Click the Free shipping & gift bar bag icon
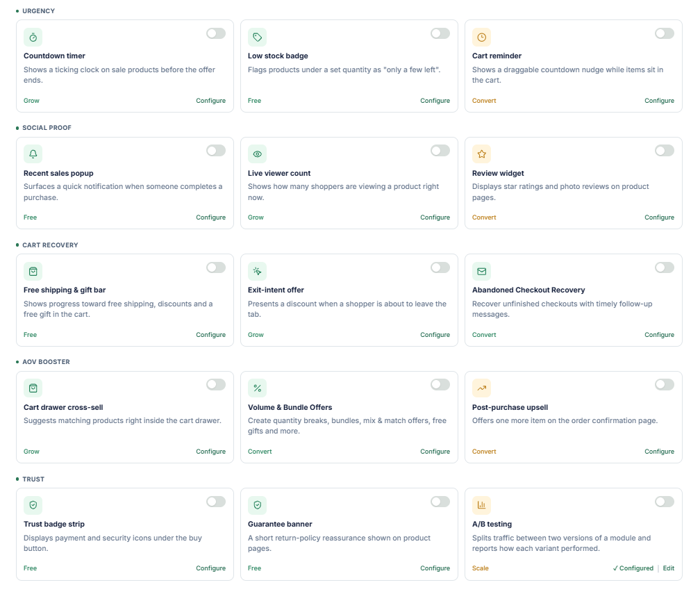This screenshot has height=594, width=700. pos(33,271)
